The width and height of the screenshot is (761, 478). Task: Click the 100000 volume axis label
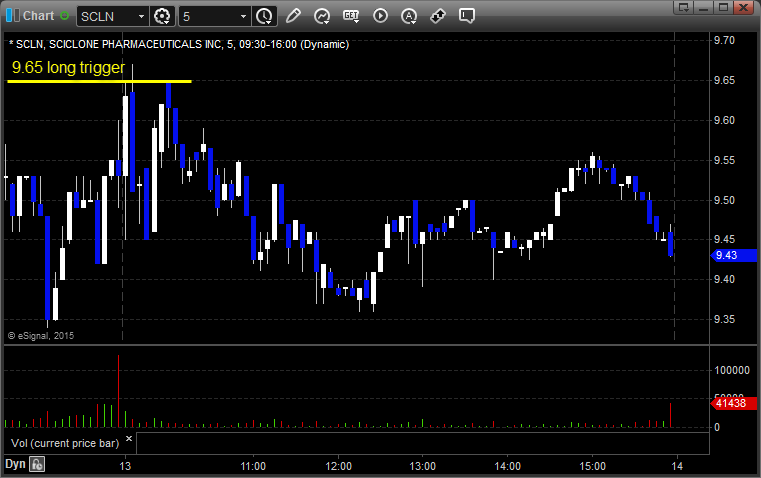coord(732,370)
